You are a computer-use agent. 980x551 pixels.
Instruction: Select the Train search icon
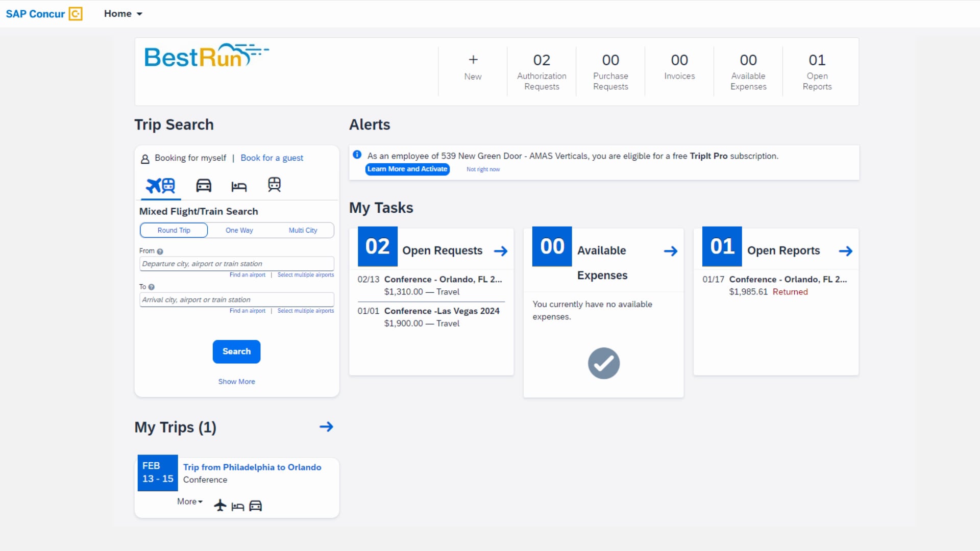click(x=274, y=185)
